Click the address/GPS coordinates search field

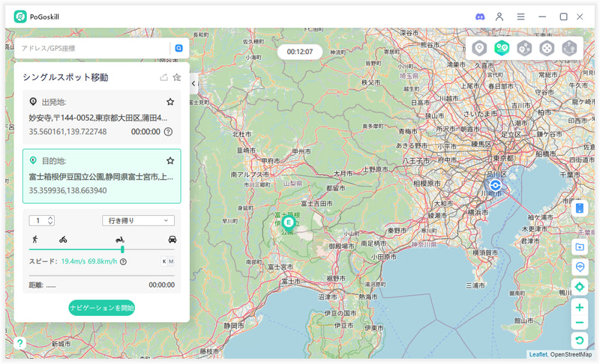tap(94, 48)
